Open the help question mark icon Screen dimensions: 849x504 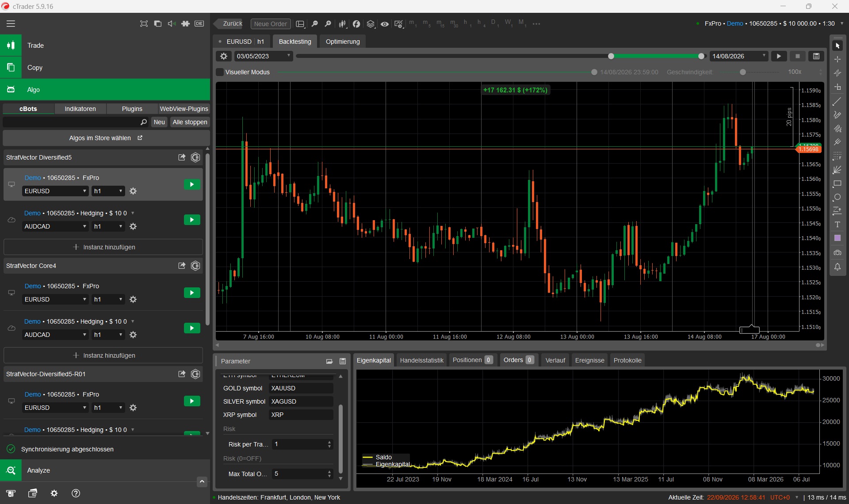click(x=76, y=493)
